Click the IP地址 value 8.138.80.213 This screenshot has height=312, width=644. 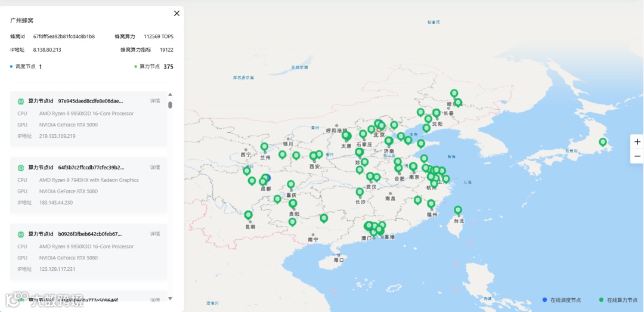click(47, 50)
